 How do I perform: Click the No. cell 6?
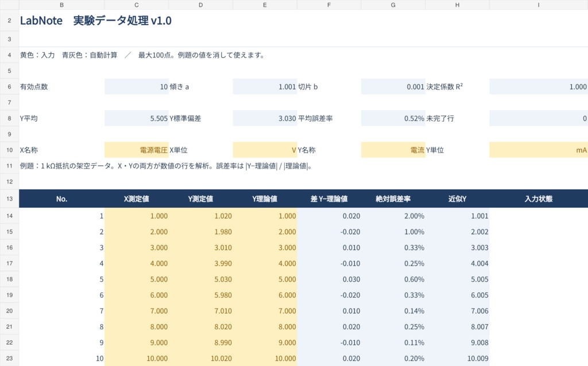[x=61, y=295]
